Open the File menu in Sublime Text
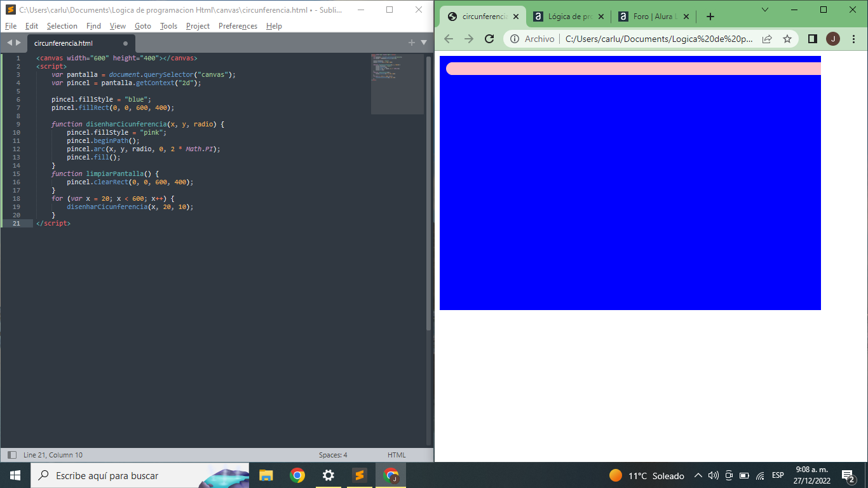The width and height of the screenshot is (868, 488). [x=11, y=26]
